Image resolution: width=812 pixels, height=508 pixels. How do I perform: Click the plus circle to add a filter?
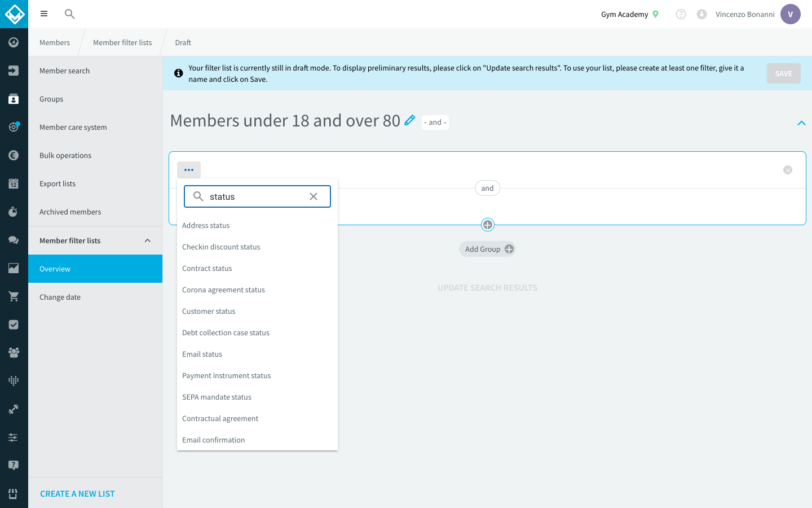(x=488, y=225)
